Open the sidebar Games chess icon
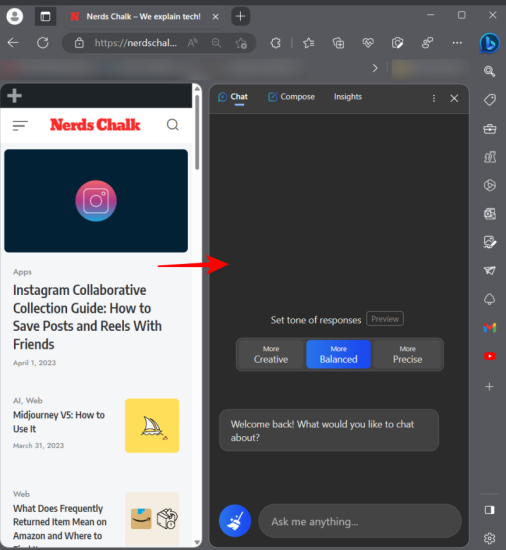 (490, 157)
